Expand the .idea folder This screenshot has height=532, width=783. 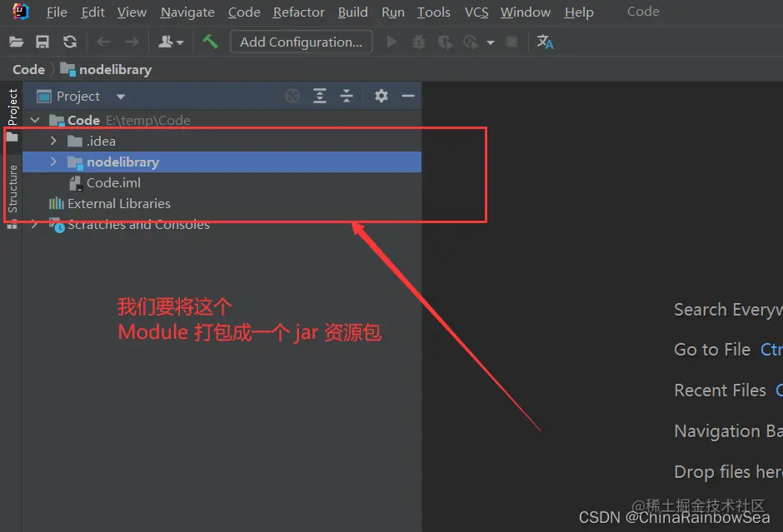coord(53,141)
